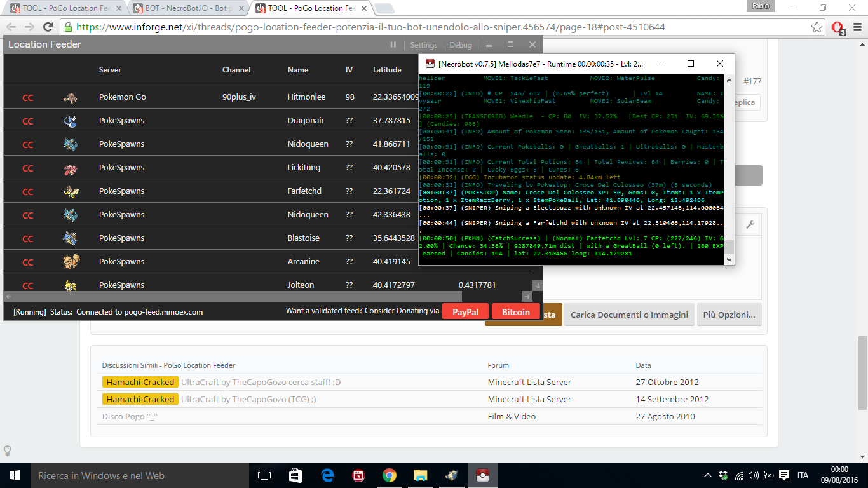The height and width of the screenshot is (488, 868).
Task: Click the feed's horizontal scrollbar right arrow
Action: pos(527,297)
